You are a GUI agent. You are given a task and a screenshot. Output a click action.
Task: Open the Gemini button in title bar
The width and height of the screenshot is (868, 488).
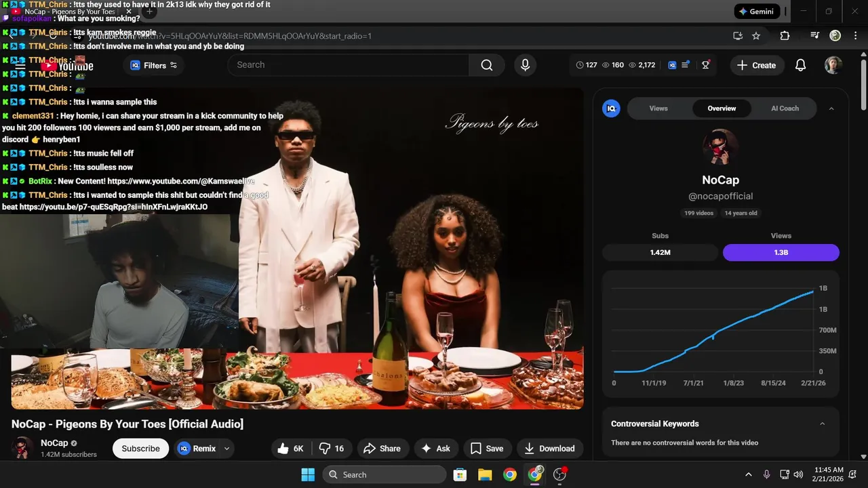757,12
